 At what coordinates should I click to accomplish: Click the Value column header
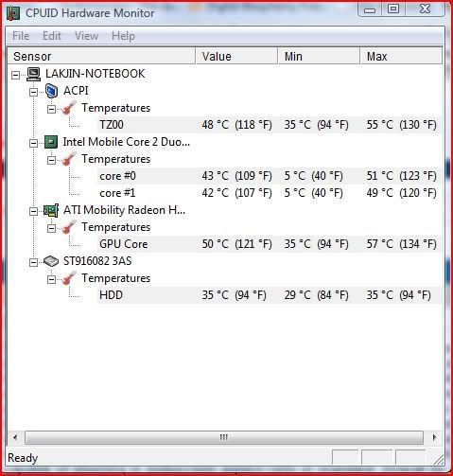click(x=236, y=56)
